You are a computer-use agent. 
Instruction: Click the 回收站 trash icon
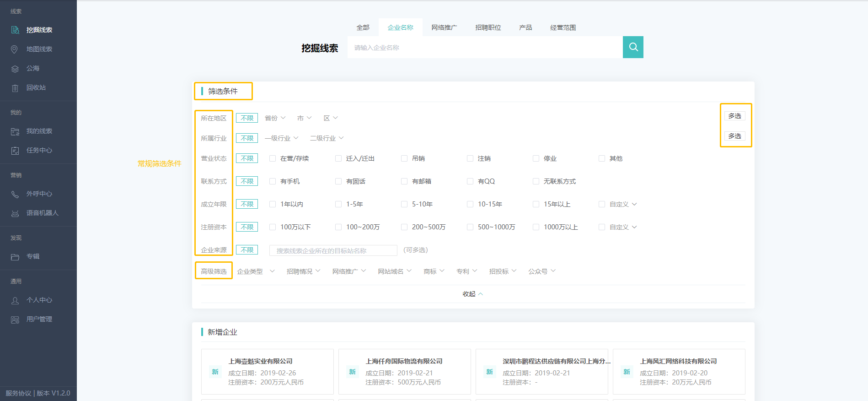tap(15, 88)
